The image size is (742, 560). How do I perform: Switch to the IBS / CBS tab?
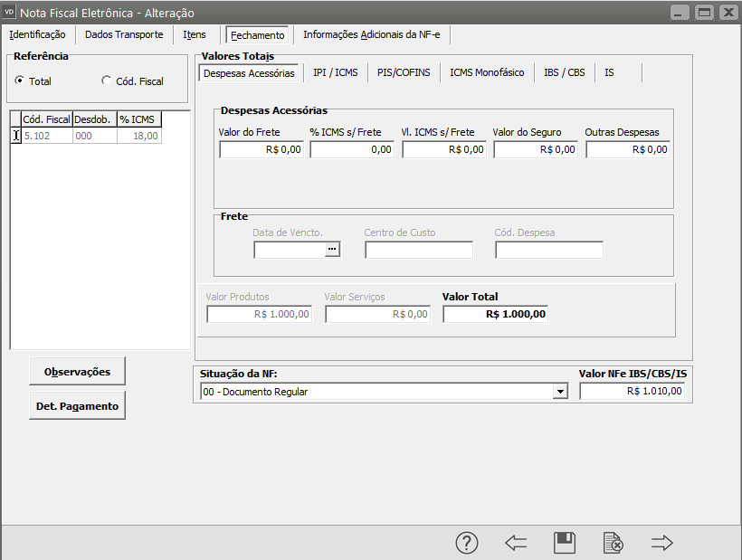[x=564, y=72]
